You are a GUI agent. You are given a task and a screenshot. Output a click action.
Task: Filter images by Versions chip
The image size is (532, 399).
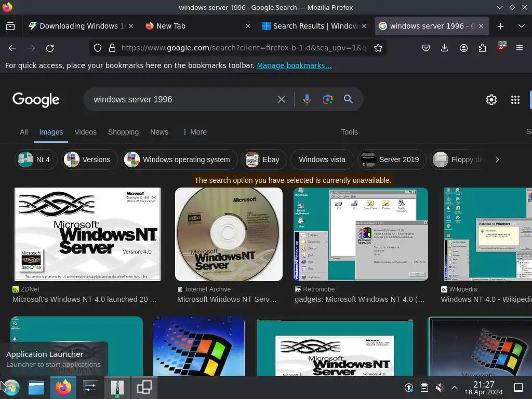(89, 159)
